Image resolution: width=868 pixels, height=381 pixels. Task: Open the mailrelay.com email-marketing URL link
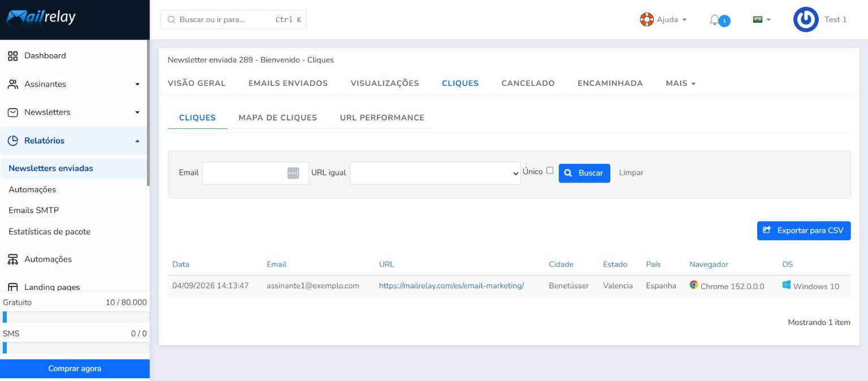pyautogui.click(x=452, y=285)
